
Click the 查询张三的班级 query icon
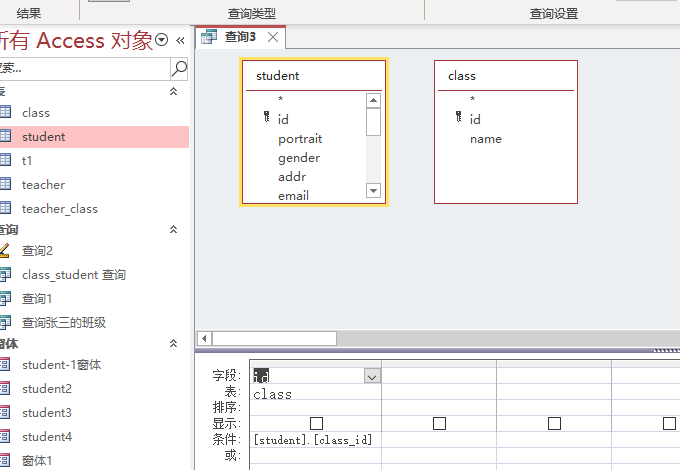(x=5, y=323)
